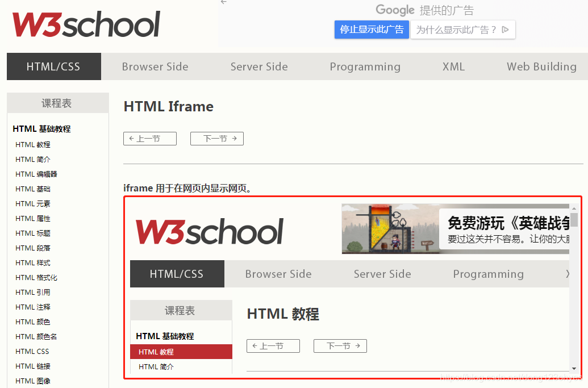Click 下一节 inside the embedded iframe
The width and height of the screenshot is (588, 388).
click(340, 345)
